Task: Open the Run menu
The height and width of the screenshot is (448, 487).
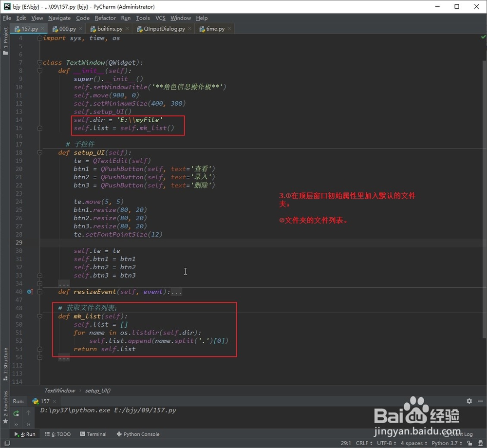Action: (x=126, y=18)
